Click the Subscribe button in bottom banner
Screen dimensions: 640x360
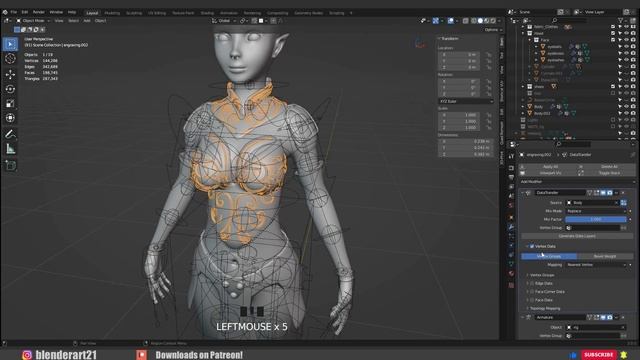(x=599, y=355)
